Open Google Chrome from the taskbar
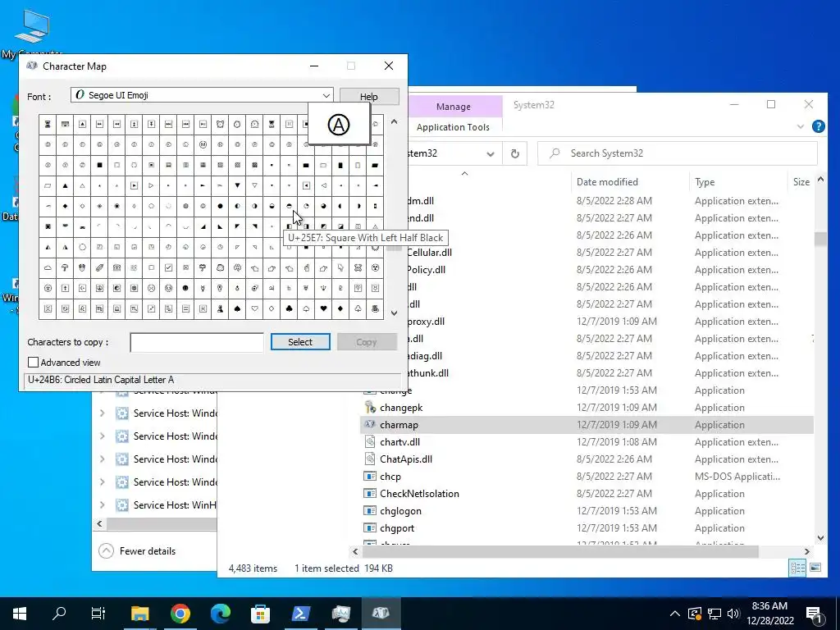Image resolution: width=840 pixels, height=630 pixels. [180, 614]
